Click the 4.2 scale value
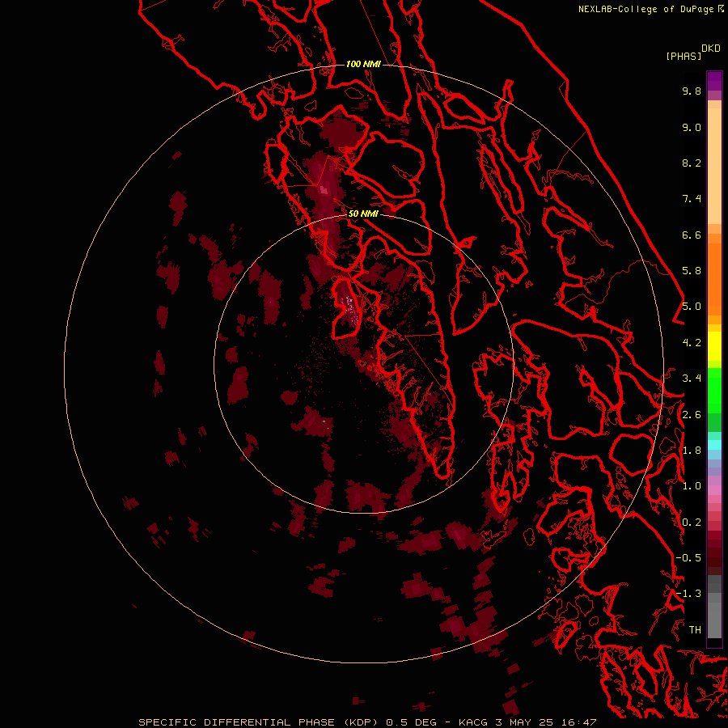Image resolution: width=728 pixels, height=728 pixels. [x=692, y=343]
